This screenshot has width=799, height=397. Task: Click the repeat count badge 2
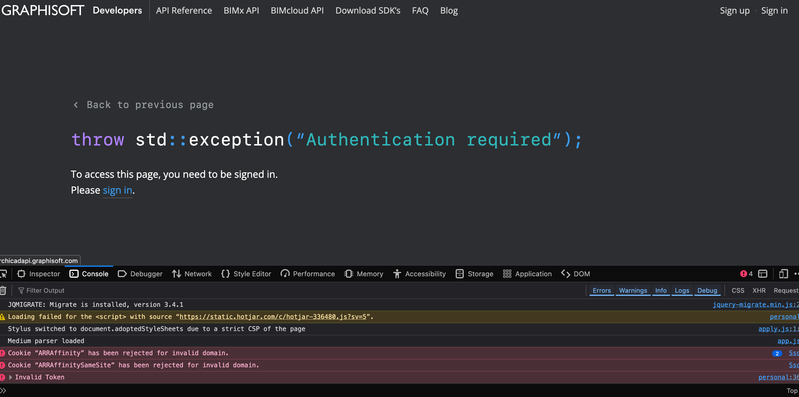pos(777,353)
